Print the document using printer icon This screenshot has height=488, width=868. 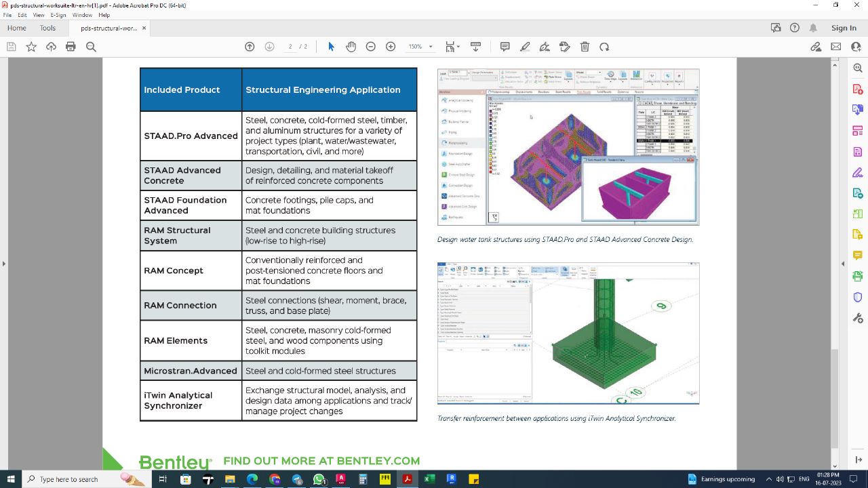click(71, 47)
